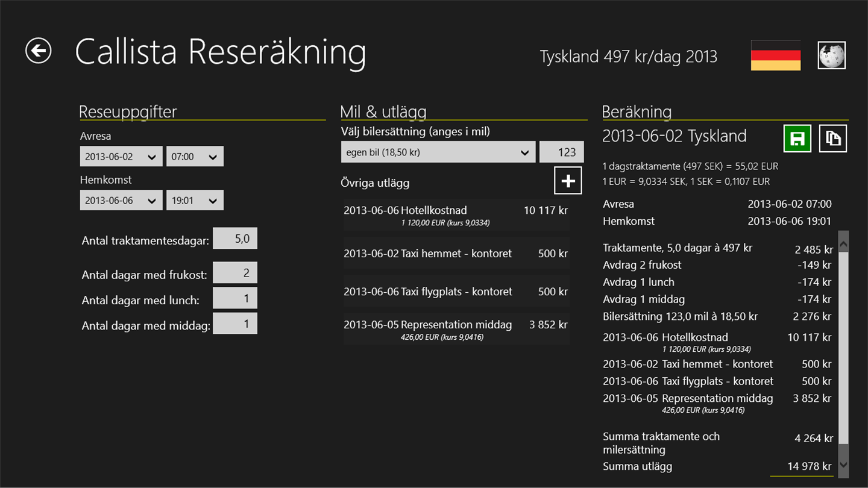The width and height of the screenshot is (868, 488).
Task: Select Representation middag expense in utlägg list
Action: pyautogui.click(x=456, y=329)
